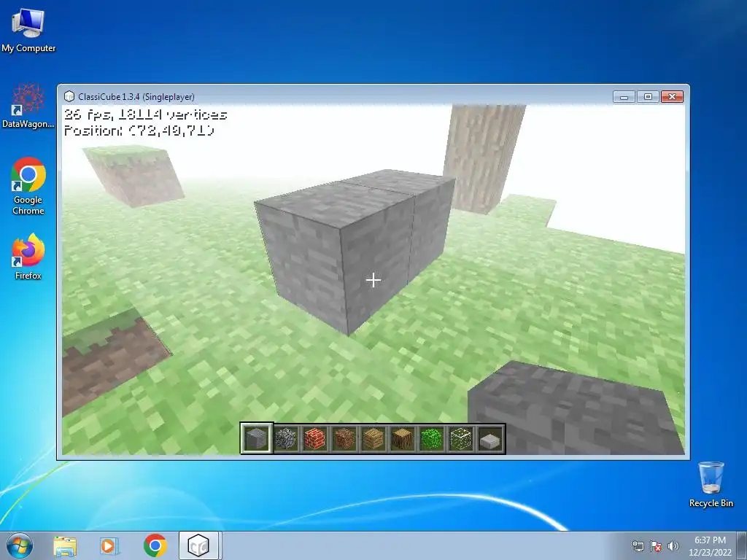Click ClassiCube taskbar button

198,545
